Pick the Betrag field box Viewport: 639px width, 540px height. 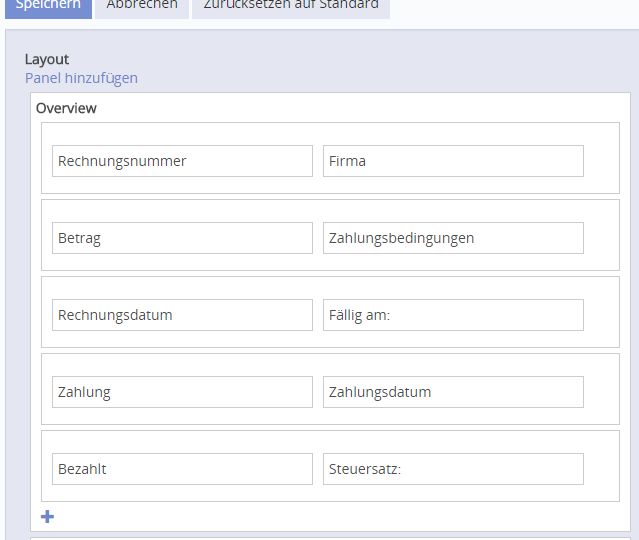182,238
